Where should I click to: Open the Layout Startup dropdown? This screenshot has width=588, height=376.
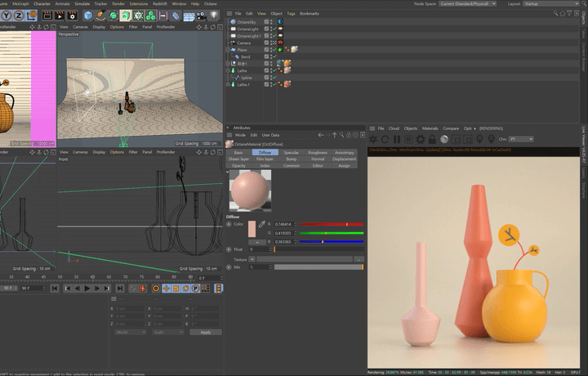tap(551, 3)
